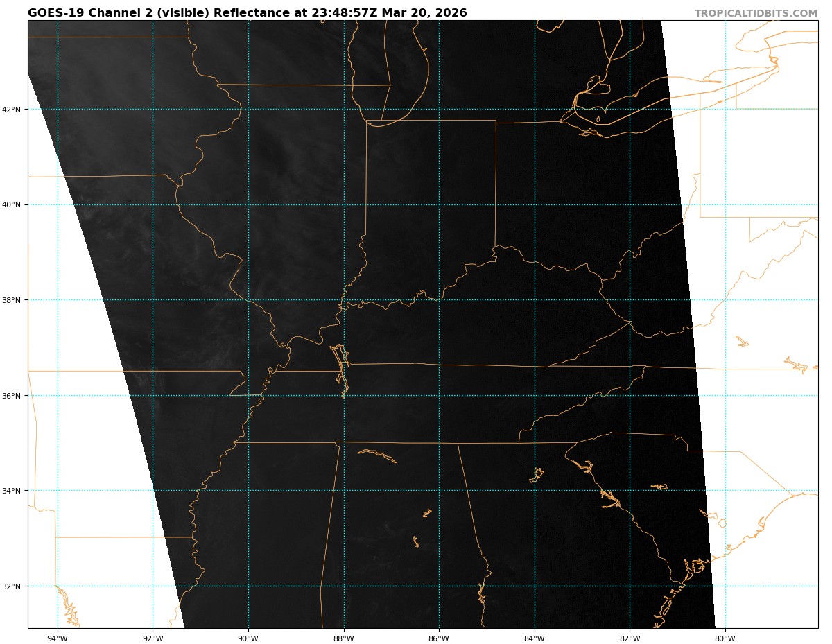
Task: Click the 92°W longitude label
Action: (x=153, y=638)
